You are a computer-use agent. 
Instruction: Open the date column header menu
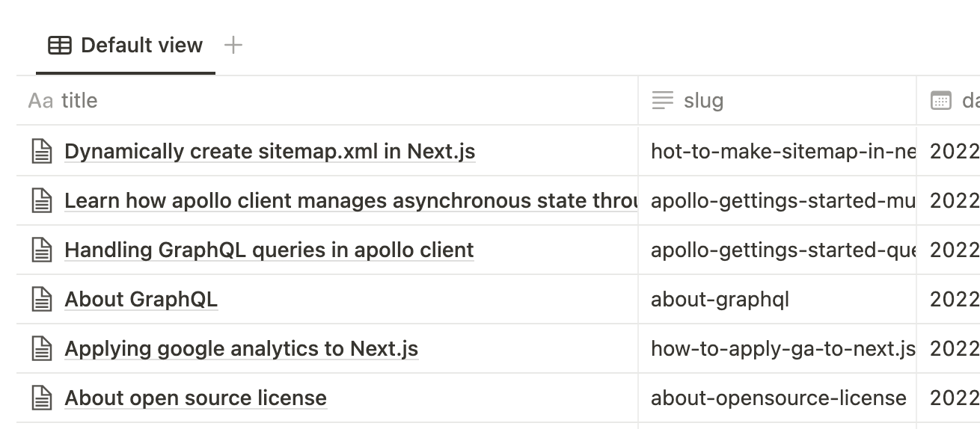click(x=954, y=101)
